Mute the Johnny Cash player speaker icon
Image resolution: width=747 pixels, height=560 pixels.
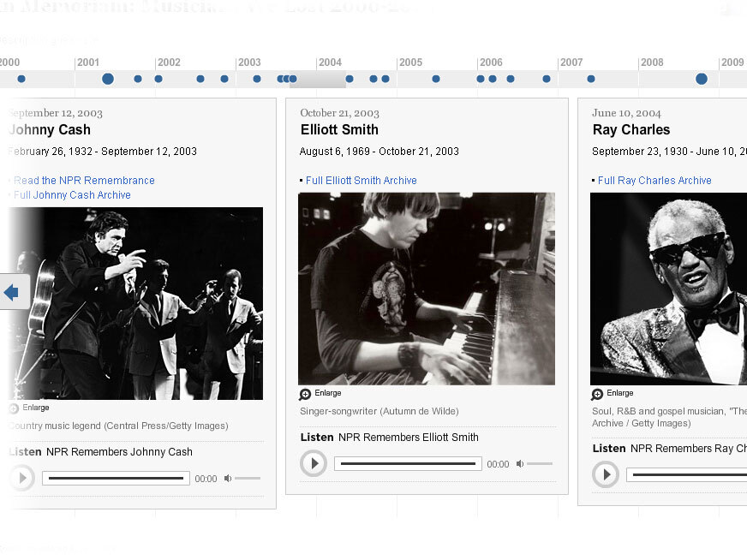[226, 479]
